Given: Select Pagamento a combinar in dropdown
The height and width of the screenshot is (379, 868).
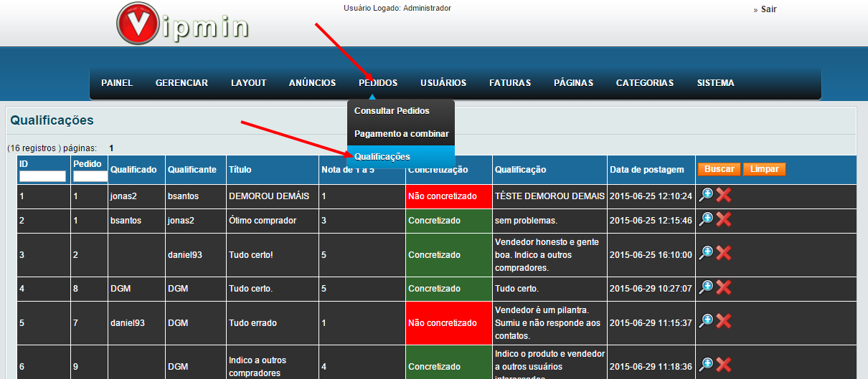Looking at the screenshot, I should pyautogui.click(x=401, y=134).
